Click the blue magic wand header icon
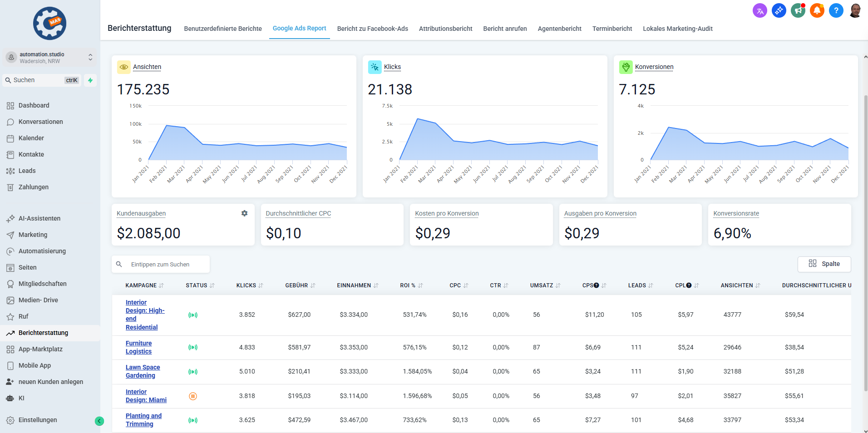868x433 pixels. click(x=779, y=10)
